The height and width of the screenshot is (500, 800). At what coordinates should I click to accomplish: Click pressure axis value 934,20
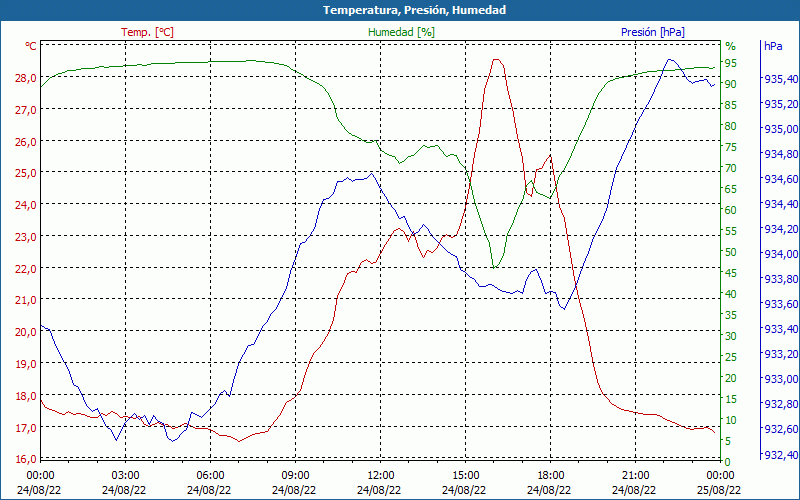(781, 229)
